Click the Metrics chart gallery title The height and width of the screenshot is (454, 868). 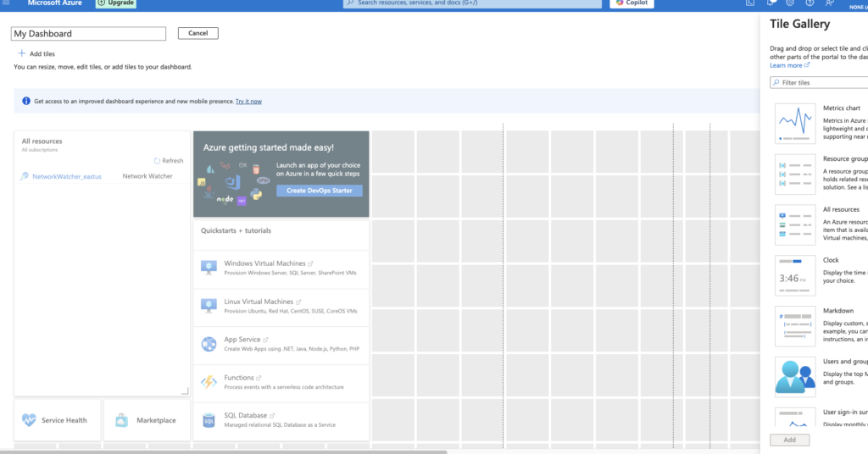[842, 108]
